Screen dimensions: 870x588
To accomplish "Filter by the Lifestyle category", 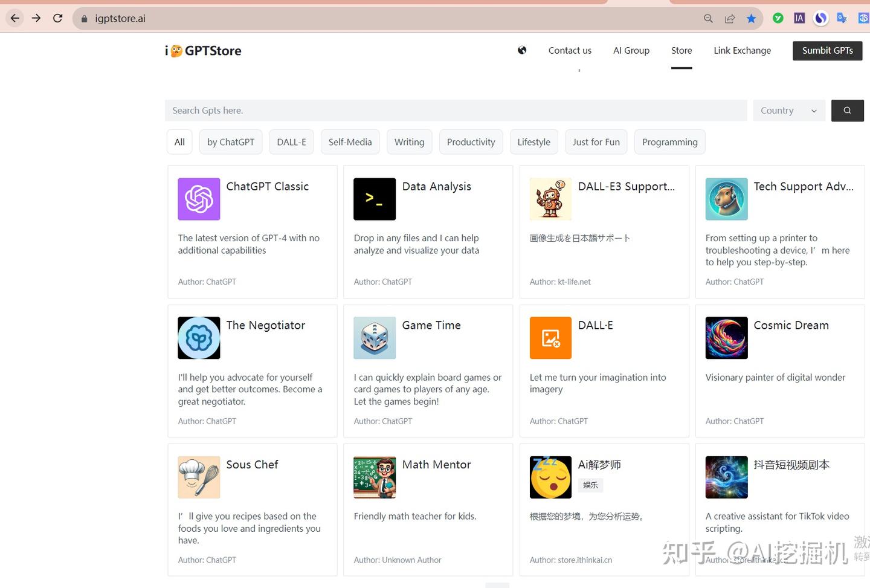I will [x=533, y=142].
